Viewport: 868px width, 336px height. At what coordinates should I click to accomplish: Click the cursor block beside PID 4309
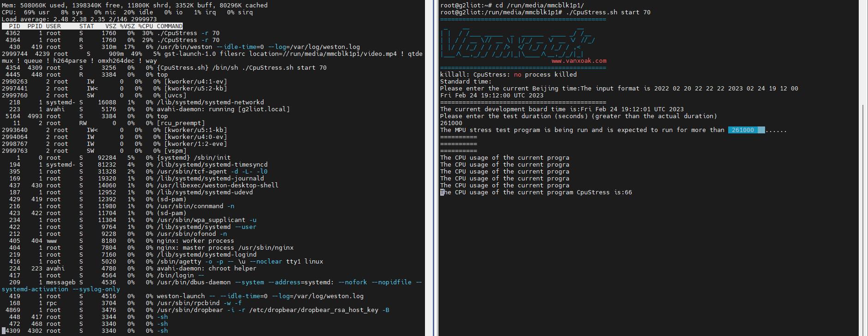click(4, 331)
